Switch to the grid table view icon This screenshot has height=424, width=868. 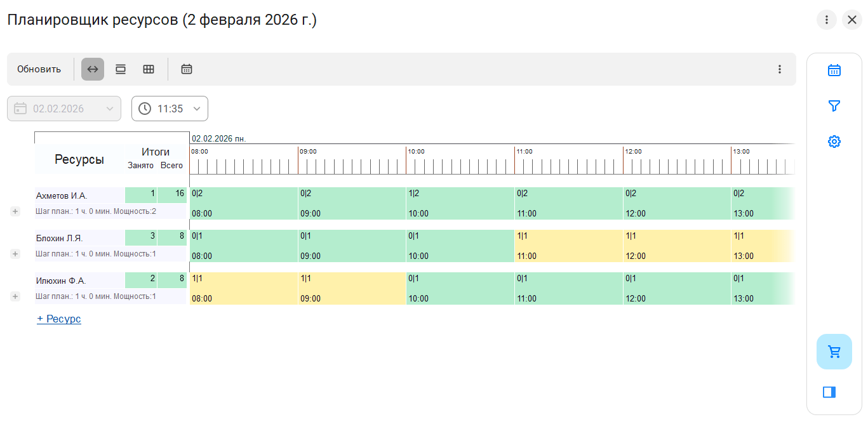coord(149,69)
